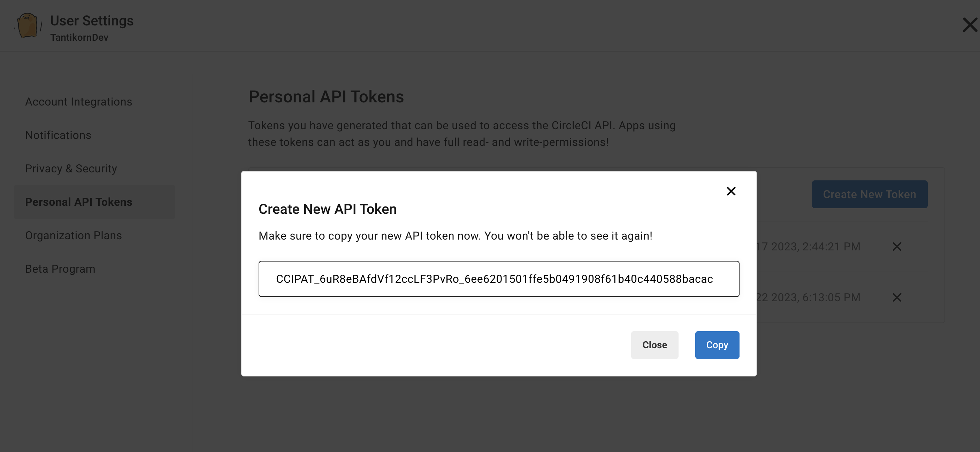Close the User Settings page with X

(x=970, y=25)
